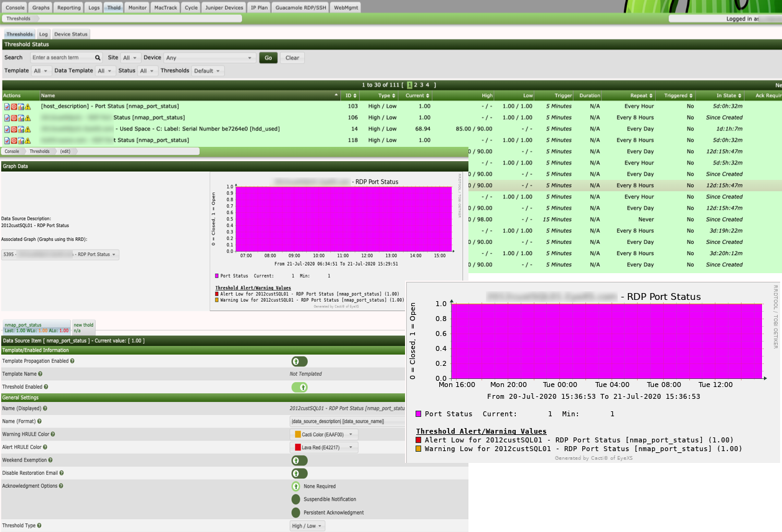This screenshot has height=532, width=782.
Task: Click edit icon for host_description Port Status row
Action: tap(7, 106)
